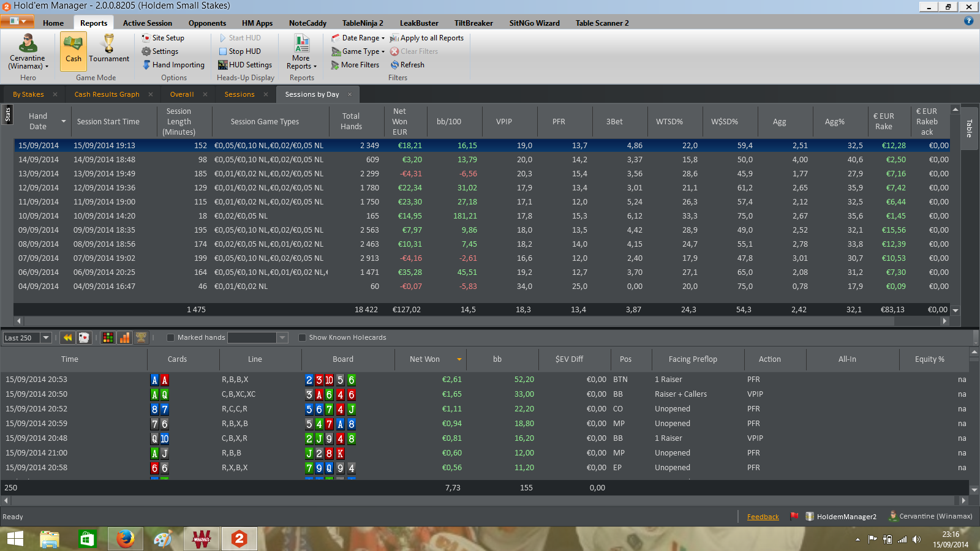Switch to the Overall report tab

pyautogui.click(x=182, y=94)
